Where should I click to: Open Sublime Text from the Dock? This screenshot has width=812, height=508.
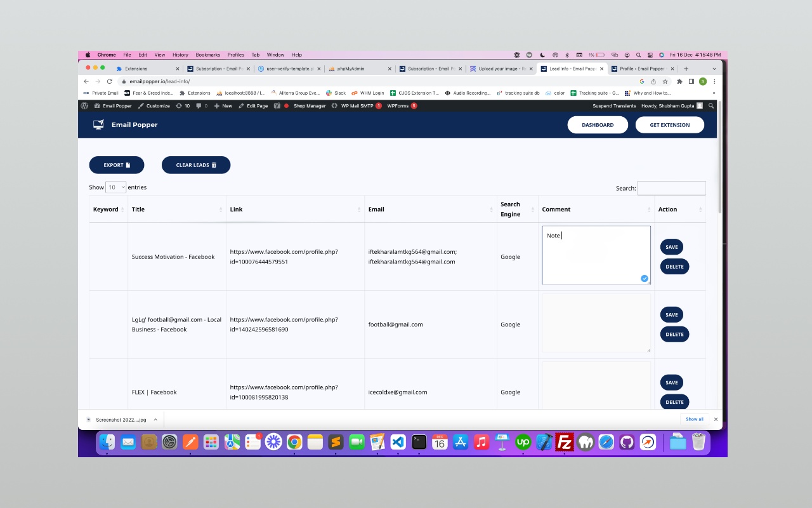click(336, 441)
